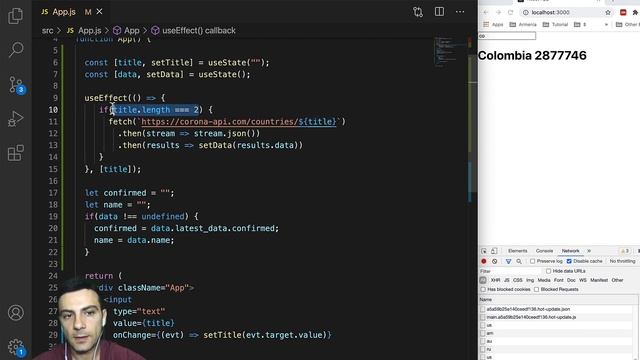This screenshot has width=640, height=360.
Task: Open the Search view in activity bar
Action: coord(16,50)
